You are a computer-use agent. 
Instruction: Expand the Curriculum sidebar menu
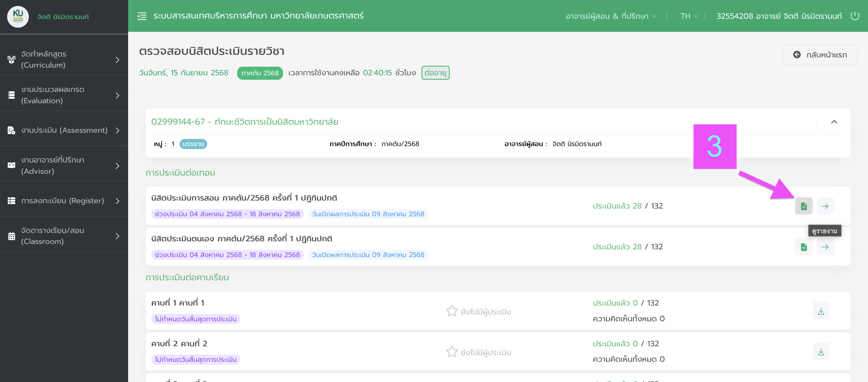point(64,59)
